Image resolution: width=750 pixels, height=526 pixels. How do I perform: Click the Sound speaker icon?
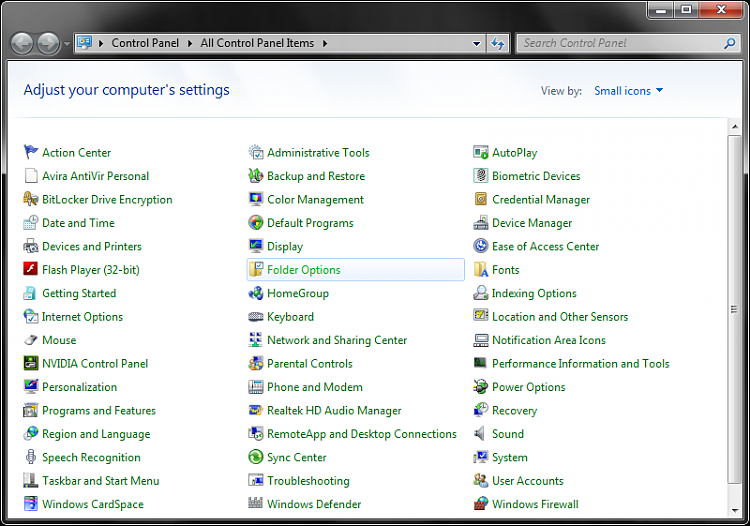pos(481,433)
